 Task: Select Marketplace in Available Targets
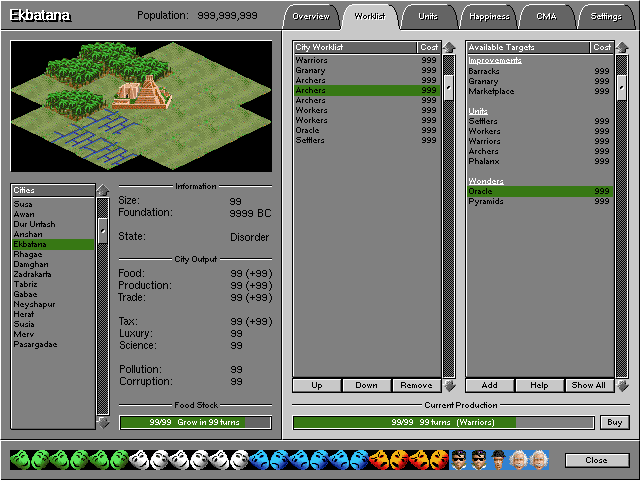coord(540,91)
